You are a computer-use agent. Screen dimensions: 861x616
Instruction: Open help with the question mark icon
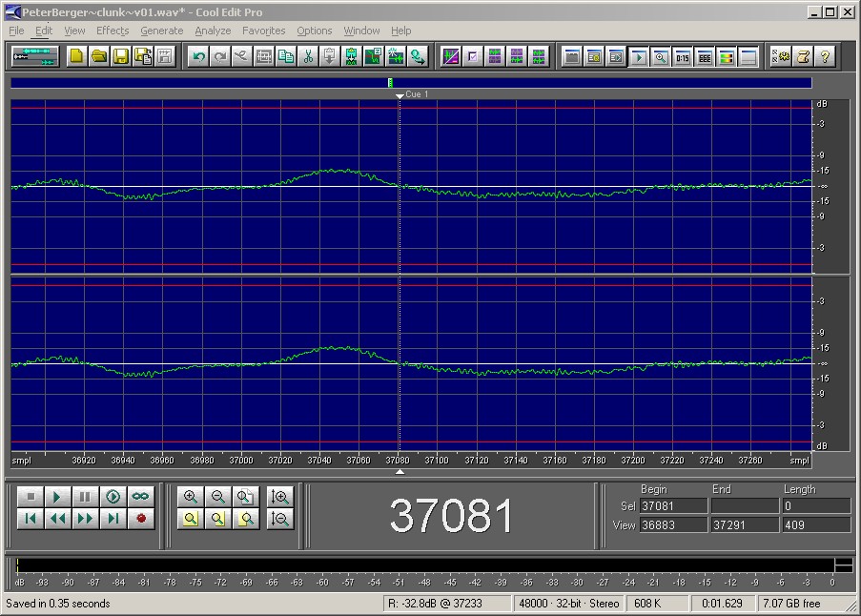click(x=825, y=56)
